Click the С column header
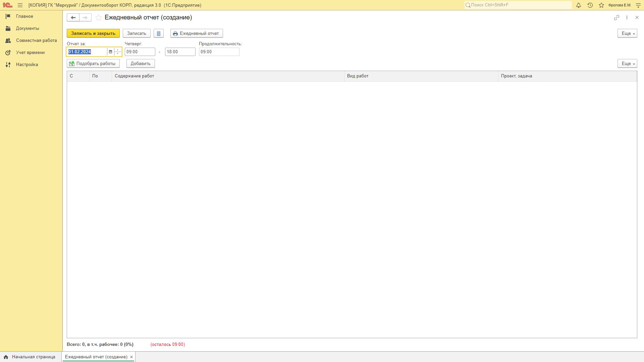 (x=78, y=76)
